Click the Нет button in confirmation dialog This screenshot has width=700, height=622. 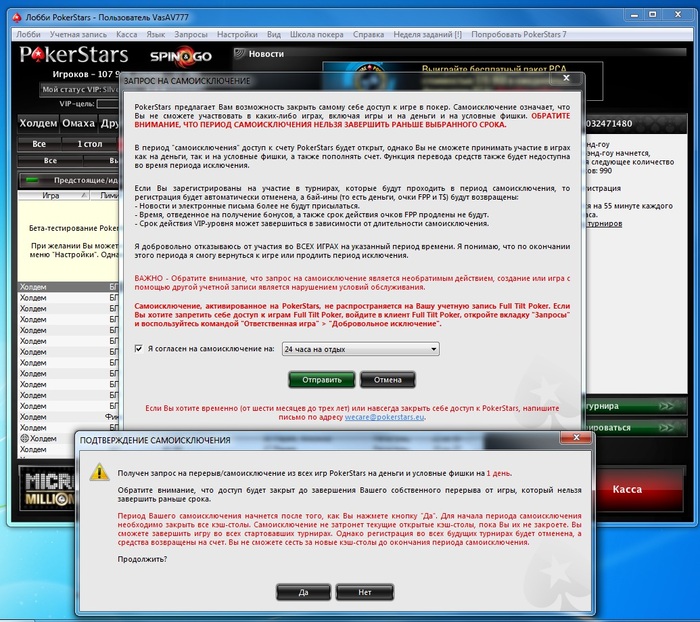[x=365, y=592]
